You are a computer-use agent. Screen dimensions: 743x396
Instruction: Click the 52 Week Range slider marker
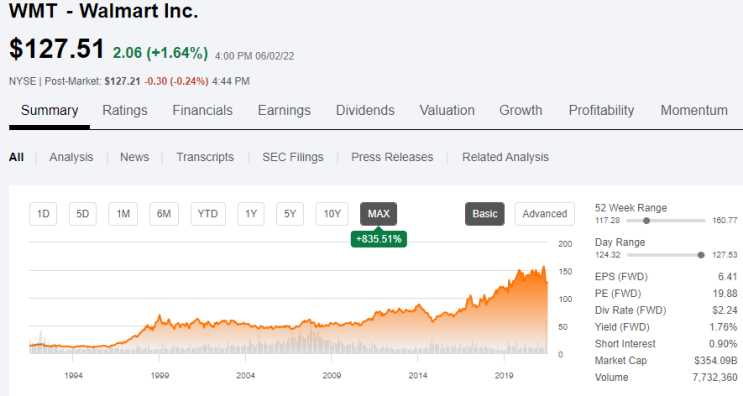(x=646, y=221)
